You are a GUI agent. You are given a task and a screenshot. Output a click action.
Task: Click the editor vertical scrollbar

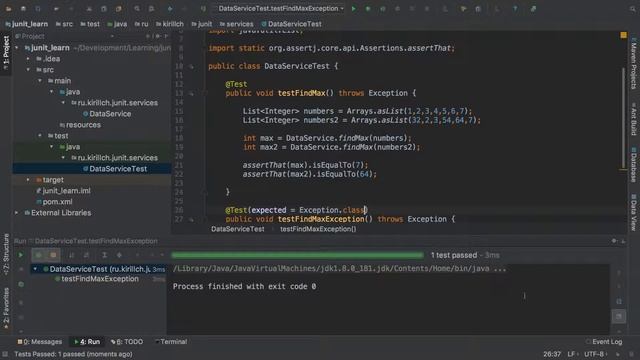(623, 118)
